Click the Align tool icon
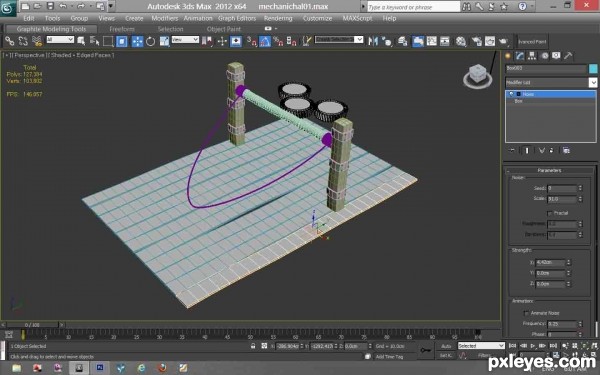Screen dimensions: 600x375 387,41
